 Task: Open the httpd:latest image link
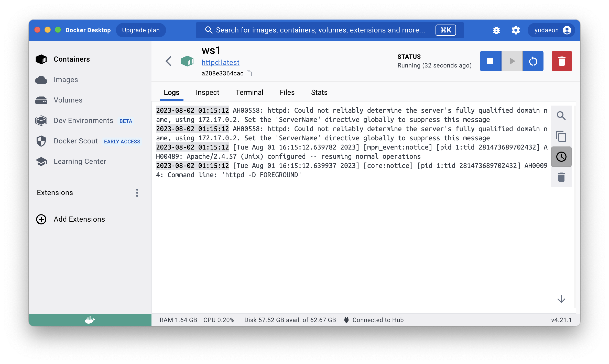point(220,62)
